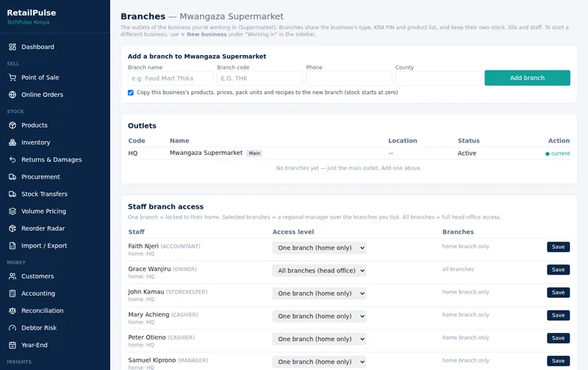Click Mwangaza Supermarket in Outlets table
Screen dimensions: 588x370
(x=207, y=153)
